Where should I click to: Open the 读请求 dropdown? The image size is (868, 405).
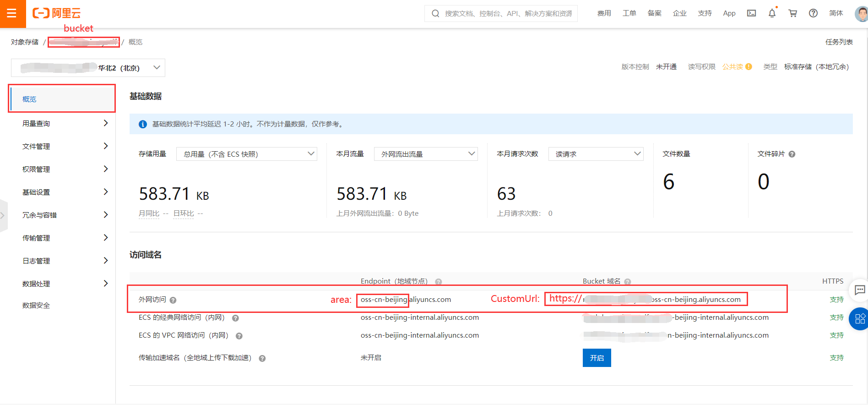596,154
